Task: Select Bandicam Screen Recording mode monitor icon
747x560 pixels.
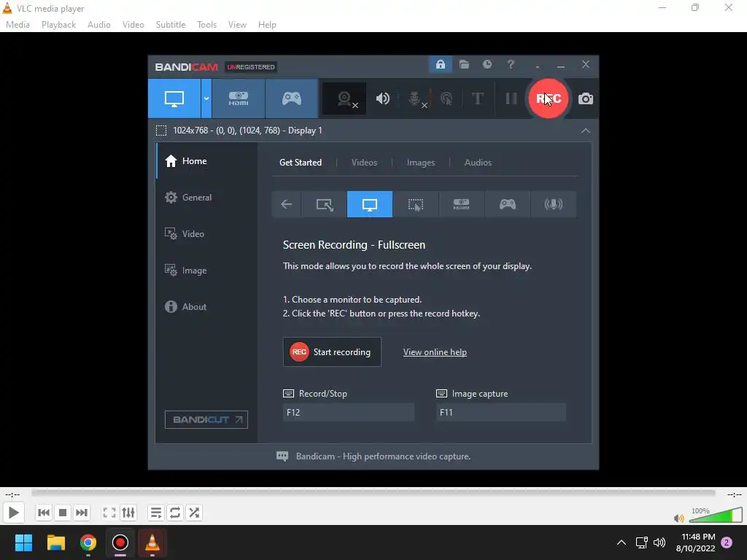Action: pos(174,98)
